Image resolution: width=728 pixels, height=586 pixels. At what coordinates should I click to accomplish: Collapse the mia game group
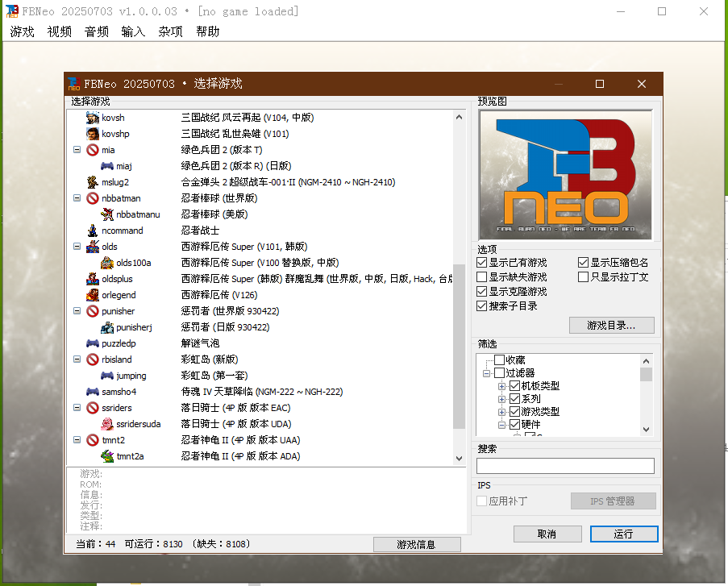77,149
